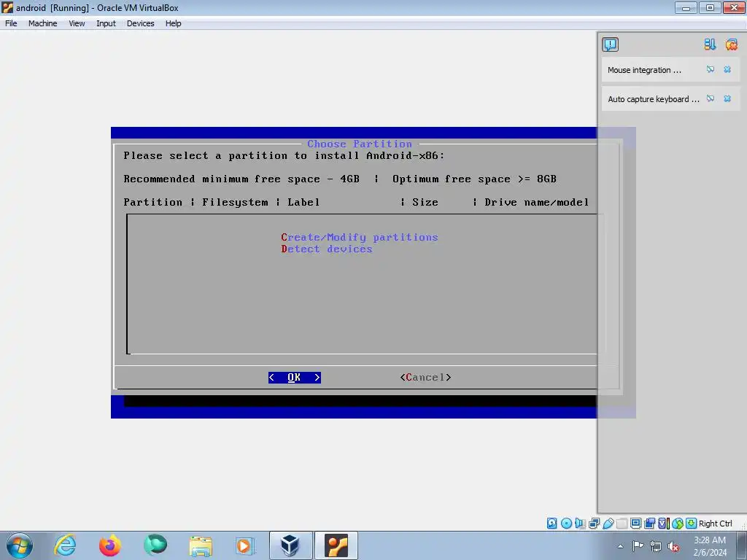Switch to the android VM taskbar button
Viewport: 747px width, 560px height.
click(x=336, y=545)
